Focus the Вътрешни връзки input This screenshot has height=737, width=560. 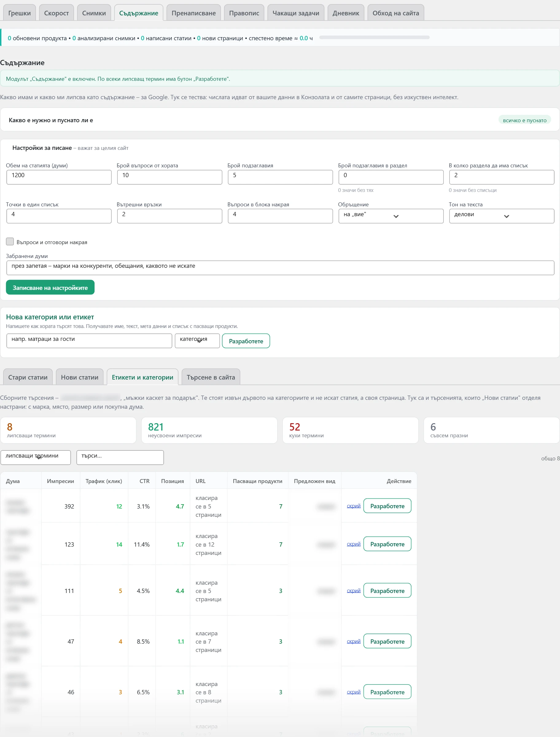[170, 216]
